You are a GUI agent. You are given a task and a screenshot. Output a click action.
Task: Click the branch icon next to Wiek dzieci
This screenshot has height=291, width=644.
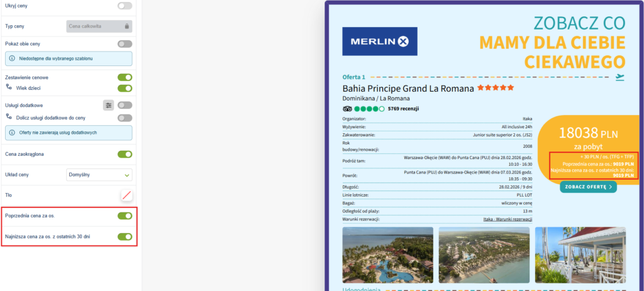pos(9,87)
